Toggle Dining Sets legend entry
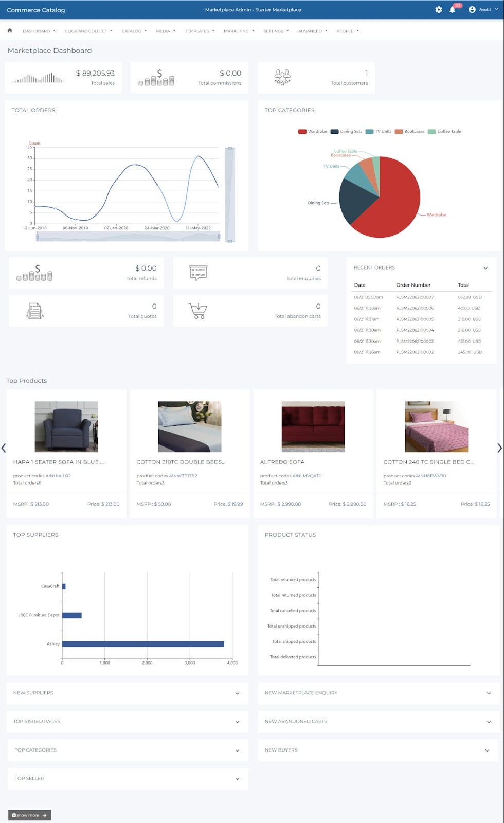This screenshot has width=504, height=823. 346,131
